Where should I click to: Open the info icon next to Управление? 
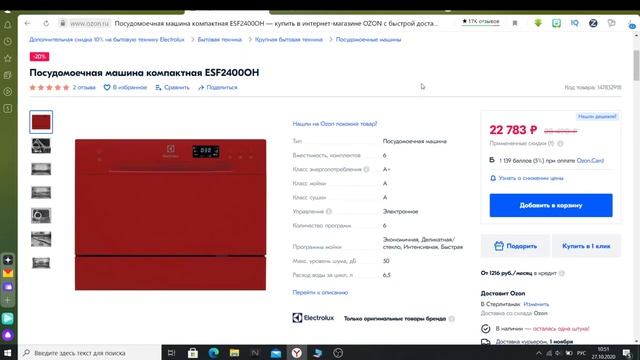click(x=329, y=211)
